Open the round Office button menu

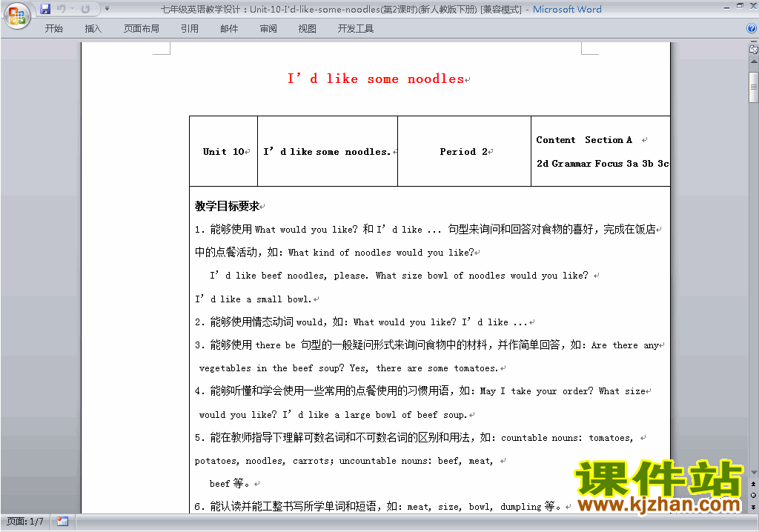coord(17,16)
